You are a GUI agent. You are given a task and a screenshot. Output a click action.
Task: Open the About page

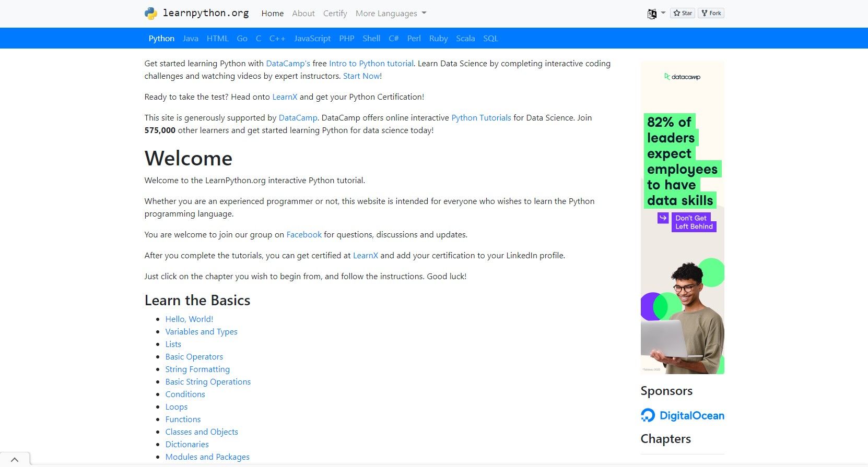pyautogui.click(x=303, y=14)
